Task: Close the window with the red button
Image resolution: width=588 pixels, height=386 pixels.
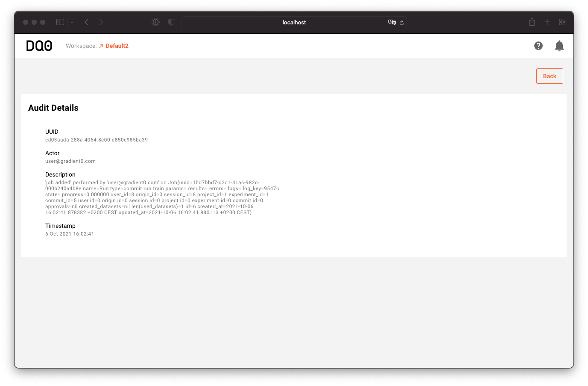Action: 26,22
